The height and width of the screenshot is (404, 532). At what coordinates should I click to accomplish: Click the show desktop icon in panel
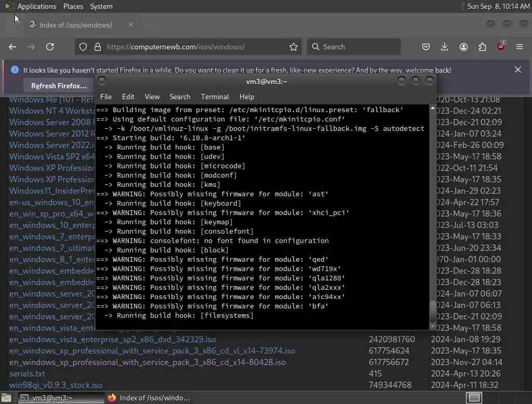[6, 398]
